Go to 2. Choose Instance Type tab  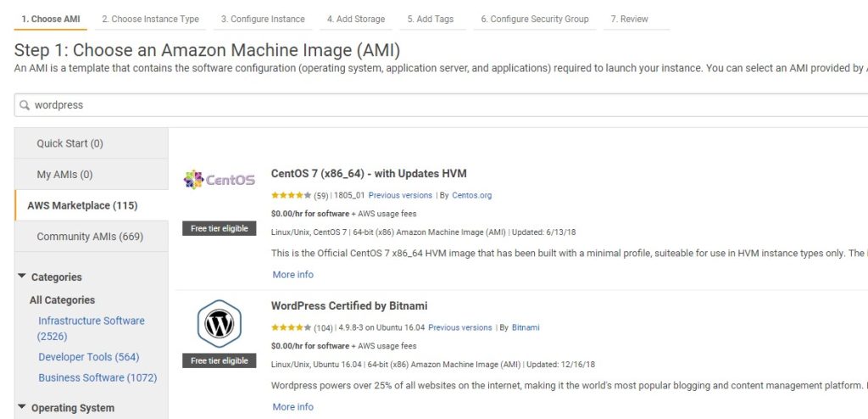click(x=150, y=19)
